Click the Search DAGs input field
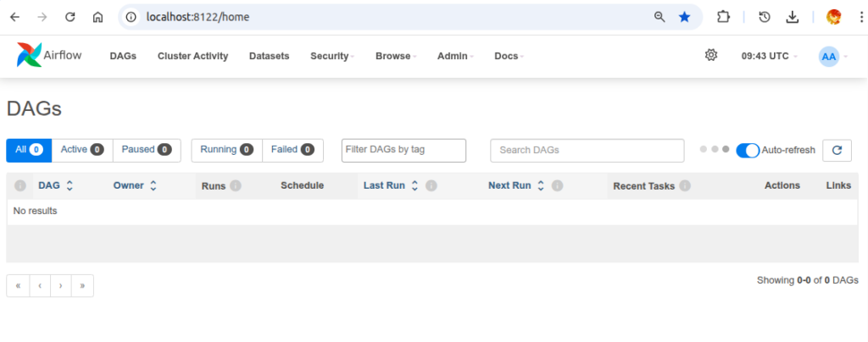Viewport: 868px width, 342px height. tap(587, 150)
